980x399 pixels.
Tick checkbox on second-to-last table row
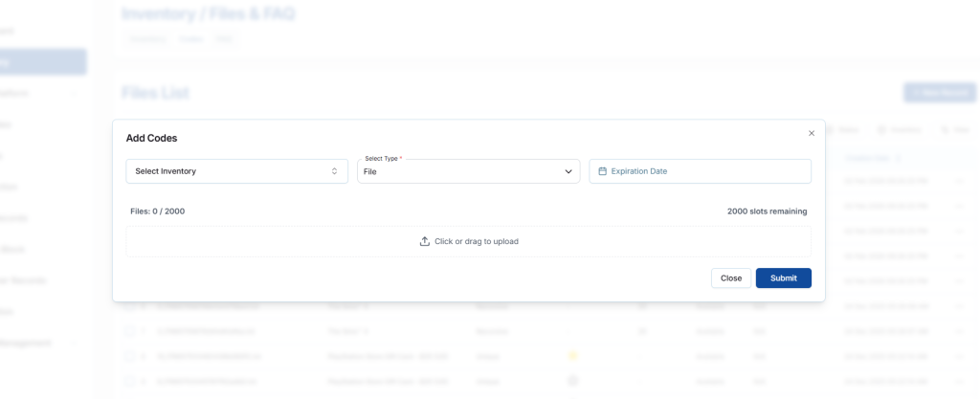129,356
